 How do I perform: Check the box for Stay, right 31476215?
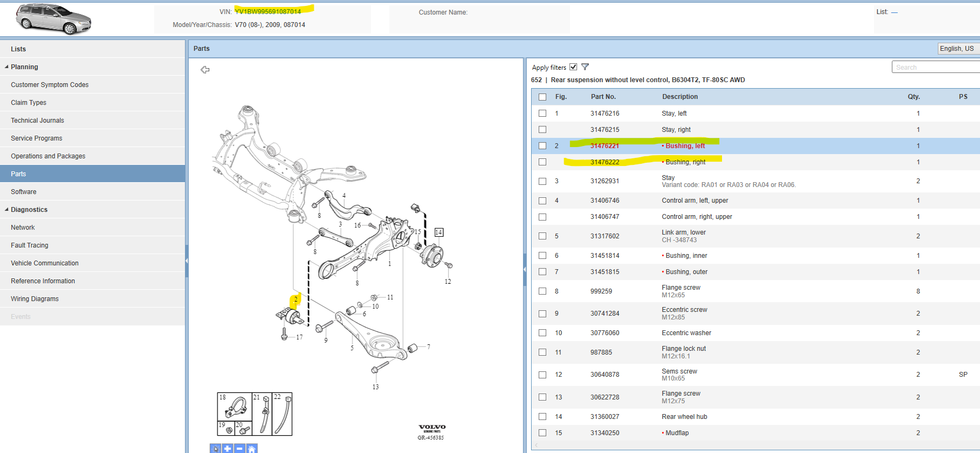[542, 130]
